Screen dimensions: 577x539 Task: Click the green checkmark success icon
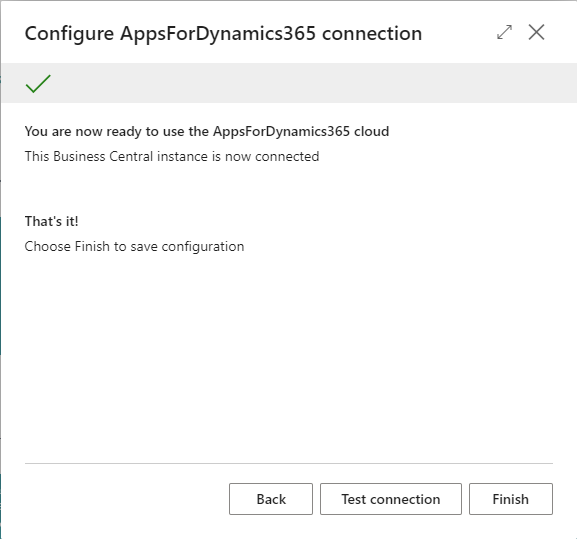click(x=38, y=84)
